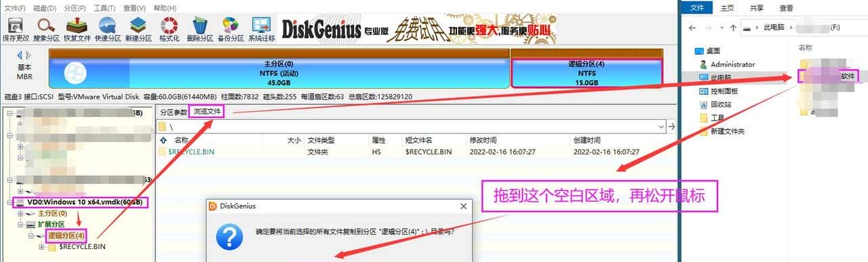
Task: Open Explorer 共享 ribbon tab
Action: pyautogui.click(x=757, y=8)
